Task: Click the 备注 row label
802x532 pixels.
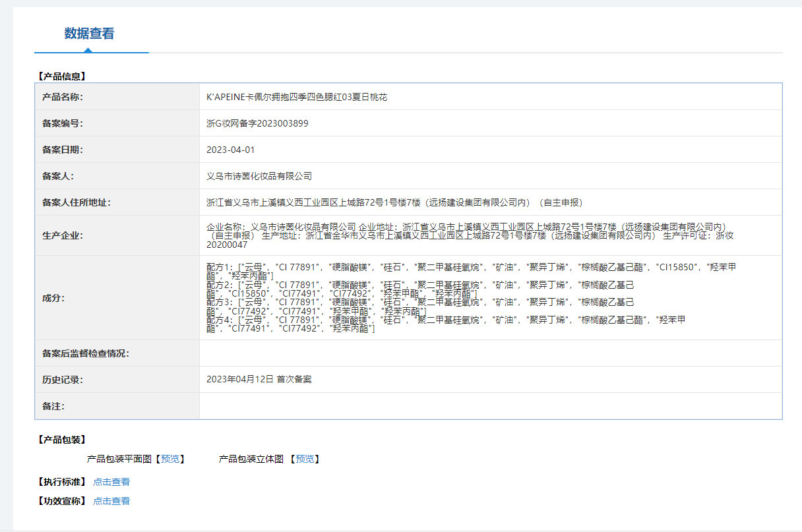Action: [x=53, y=406]
